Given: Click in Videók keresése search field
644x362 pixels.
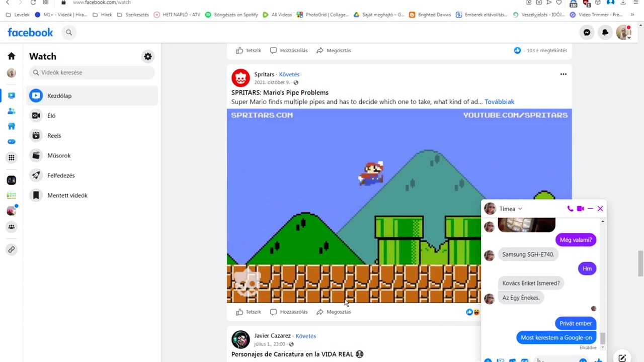Looking at the screenshot, I should coord(92,72).
